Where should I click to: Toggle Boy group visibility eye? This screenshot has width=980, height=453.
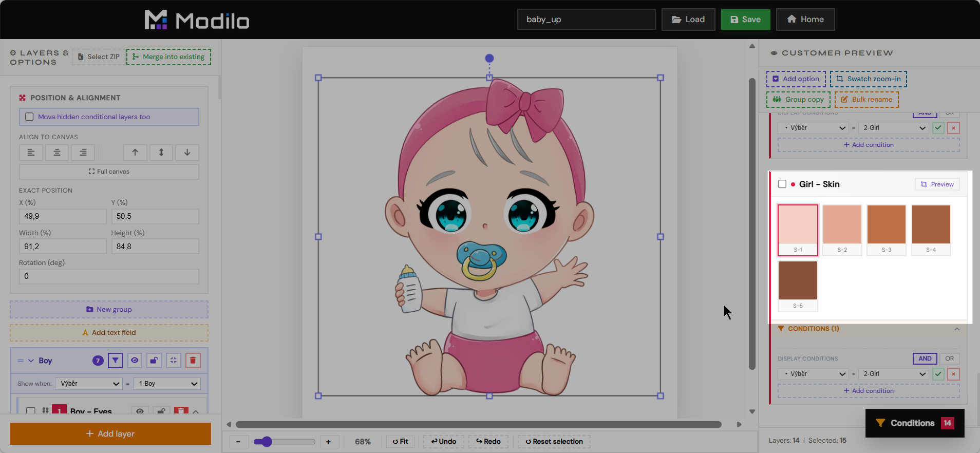point(135,361)
